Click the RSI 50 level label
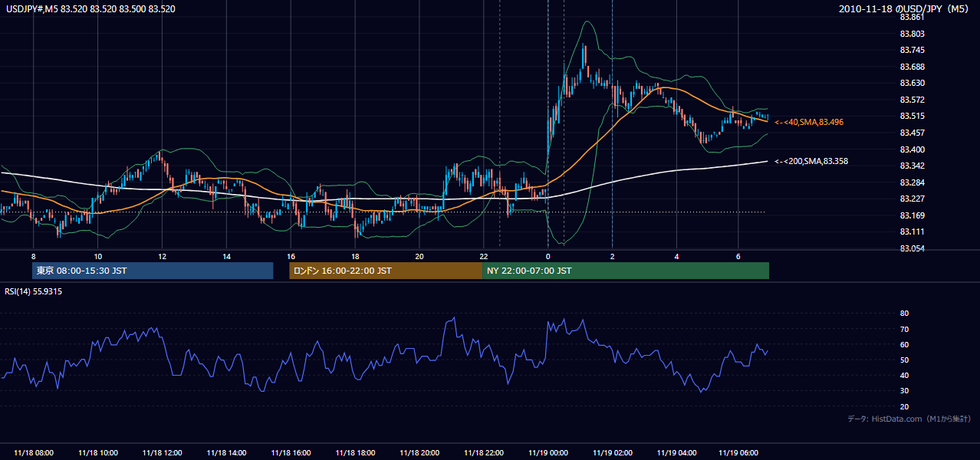The height and width of the screenshot is (460, 980). tap(904, 360)
